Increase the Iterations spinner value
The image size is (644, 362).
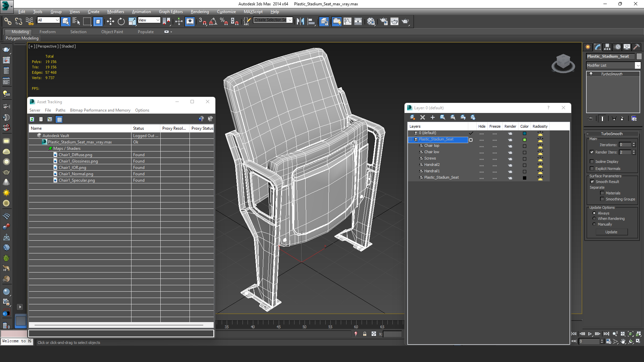[634, 143]
